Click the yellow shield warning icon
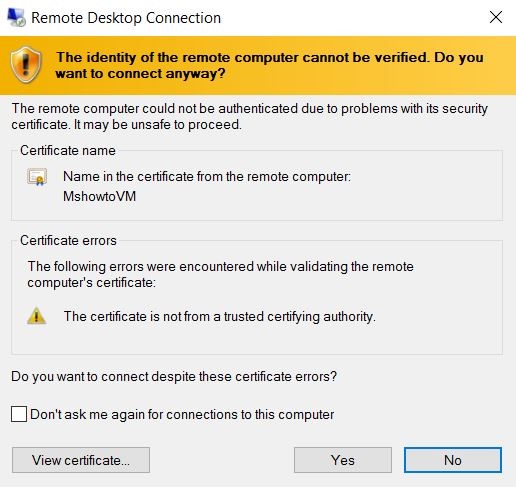 26,65
